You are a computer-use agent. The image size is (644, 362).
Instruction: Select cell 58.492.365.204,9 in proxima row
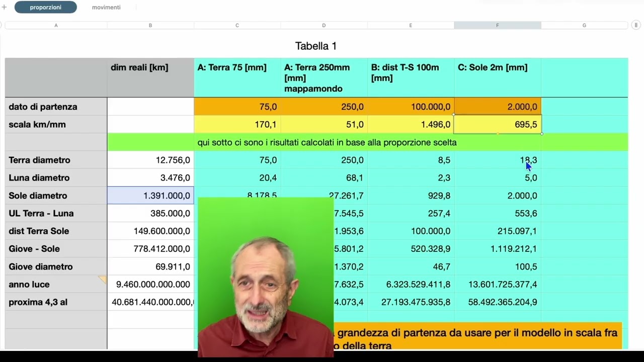(x=498, y=302)
